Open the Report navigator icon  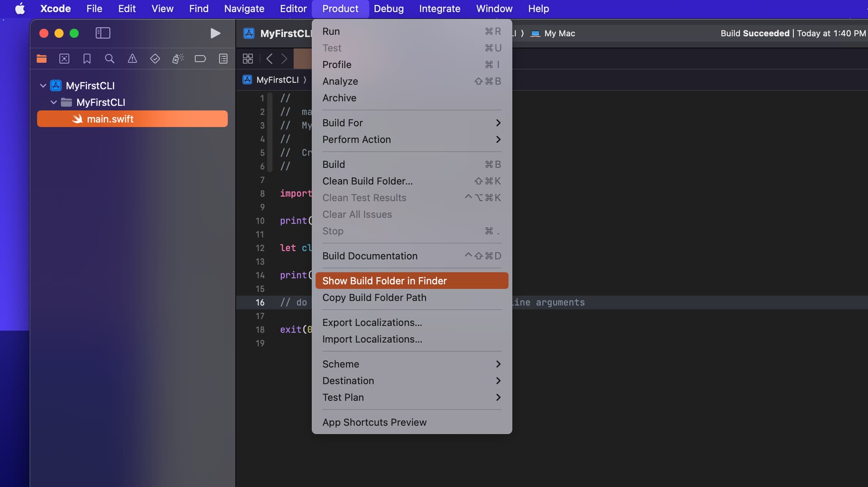point(223,59)
